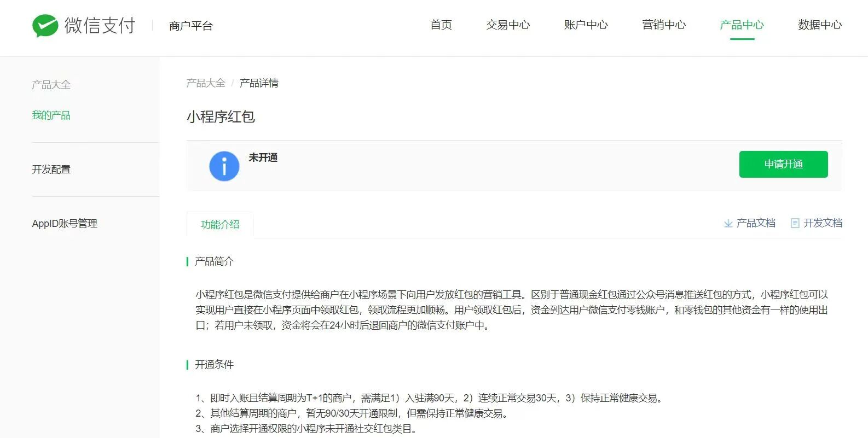
Task: Select 营销中心 in the navigation bar
Action: [664, 25]
